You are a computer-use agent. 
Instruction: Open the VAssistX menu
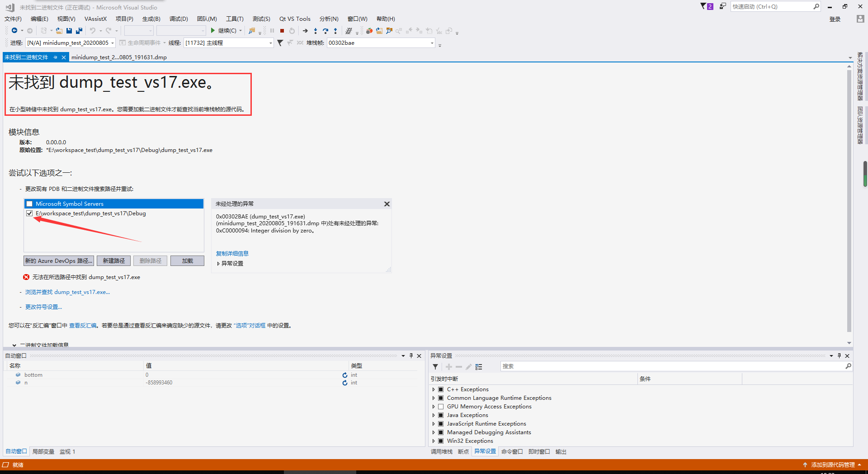pos(95,19)
